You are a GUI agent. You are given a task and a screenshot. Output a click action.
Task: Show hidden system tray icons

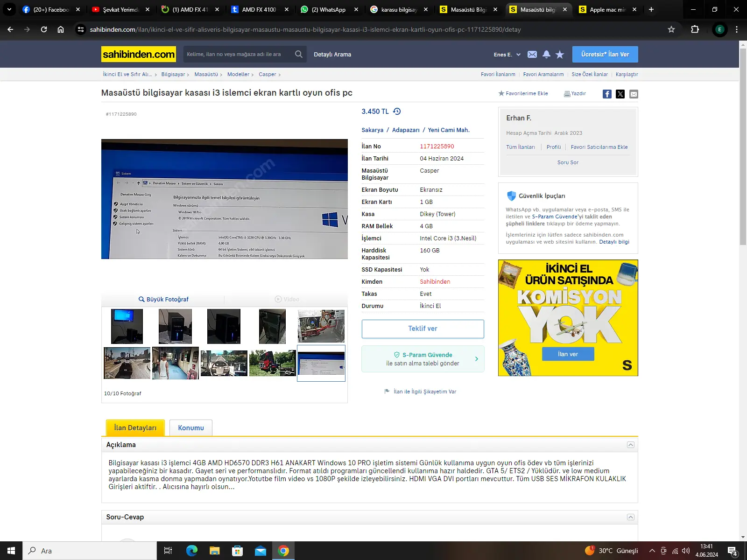click(652, 551)
